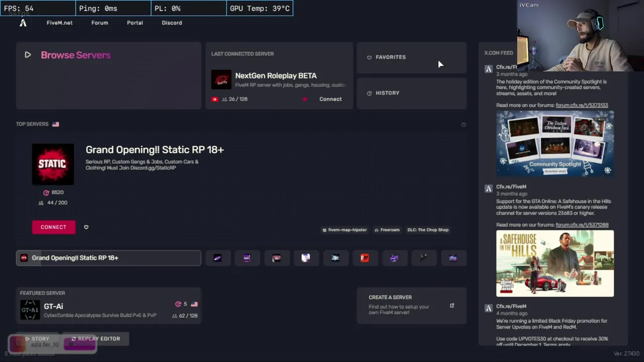Open the REPLAY EDITOR
This screenshot has height=362, width=644.
tap(96, 339)
